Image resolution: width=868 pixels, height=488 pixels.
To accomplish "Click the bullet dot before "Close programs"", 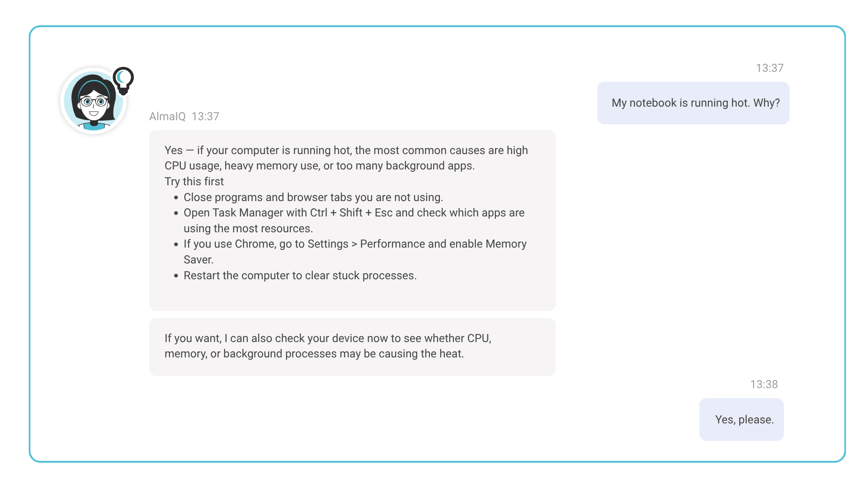I will [176, 198].
